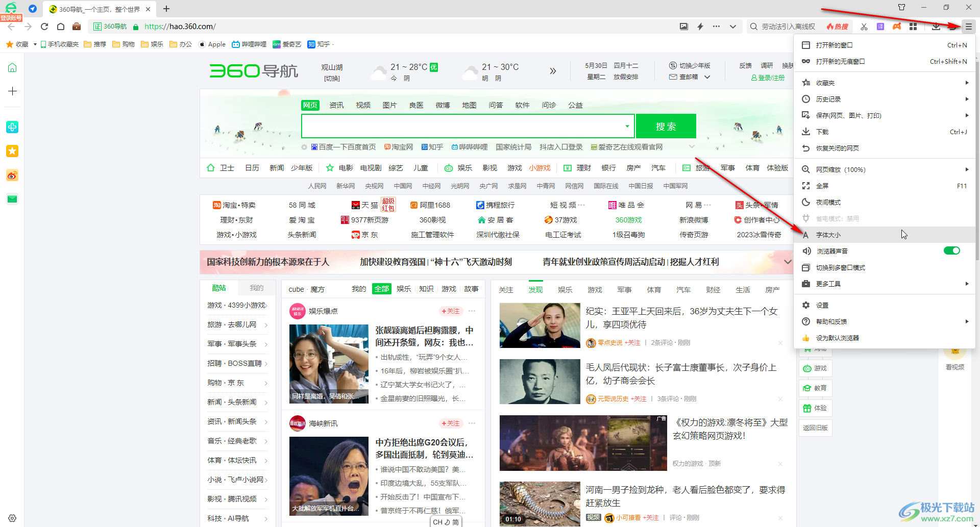Follow 娱乐爆点 with +关注 button
The width and height of the screenshot is (980, 527).
point(451,311)
